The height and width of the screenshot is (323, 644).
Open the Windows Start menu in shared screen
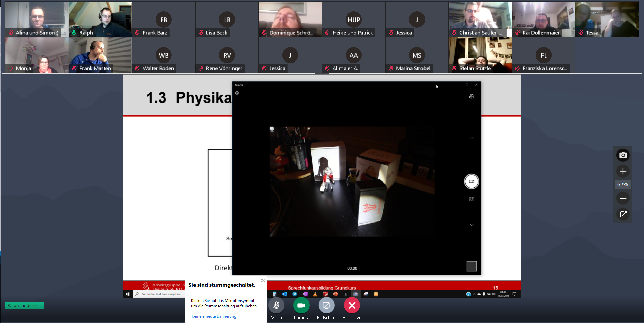[128, 294]
